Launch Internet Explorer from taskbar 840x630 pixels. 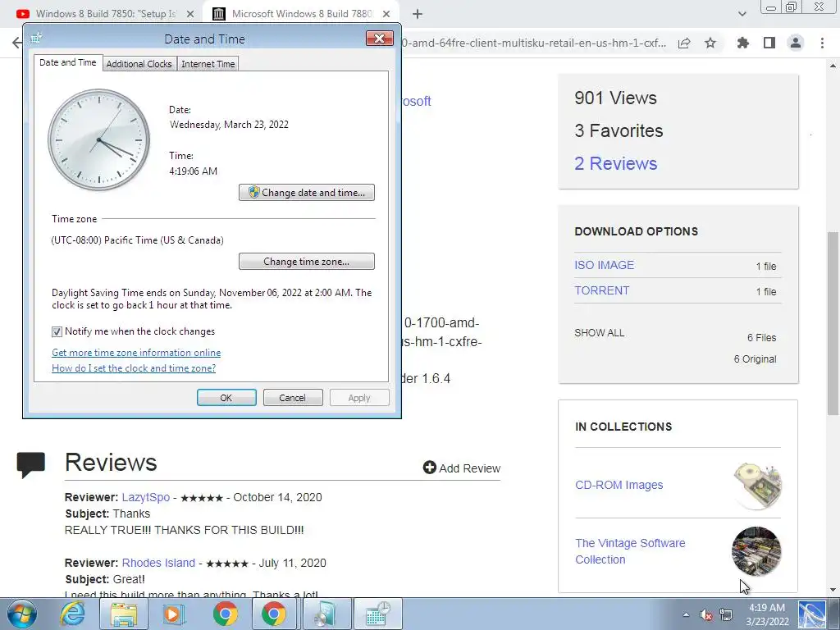click(72, 614)
